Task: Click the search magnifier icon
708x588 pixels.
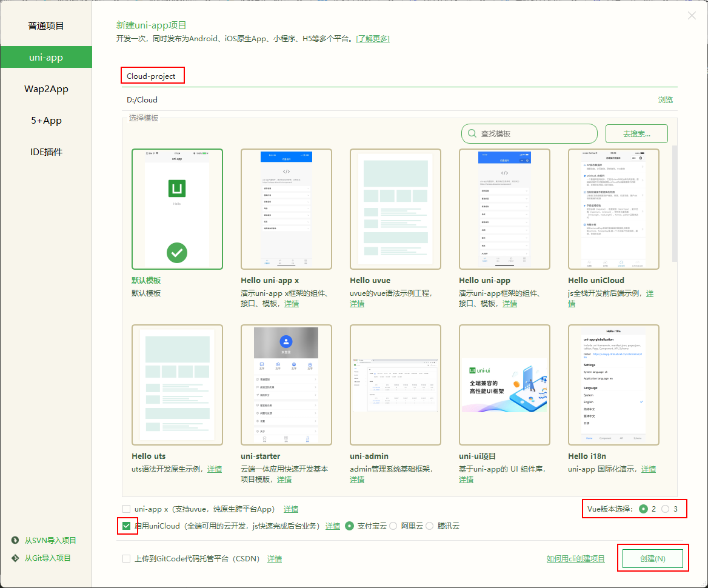Action: [472, 134]
